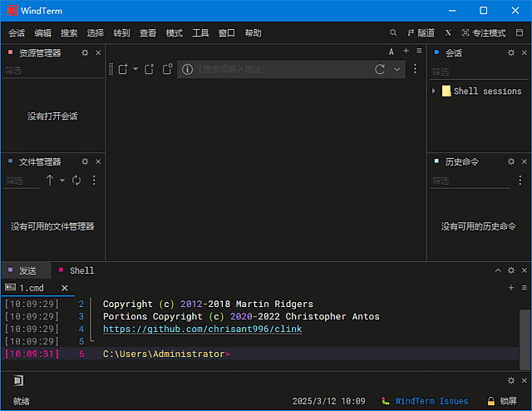This screenshot has height=411, width=532.
Task: Switch to the 发送 tab
Action: pyautogui.click(x=27, y=270)
